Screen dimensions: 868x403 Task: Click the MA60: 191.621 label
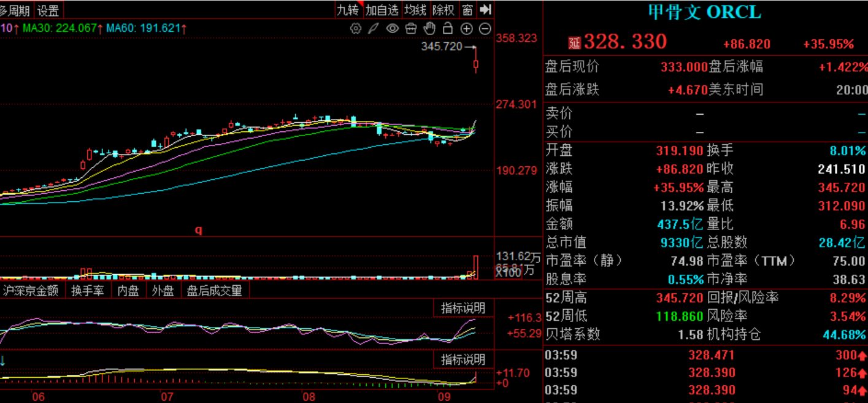146,28
